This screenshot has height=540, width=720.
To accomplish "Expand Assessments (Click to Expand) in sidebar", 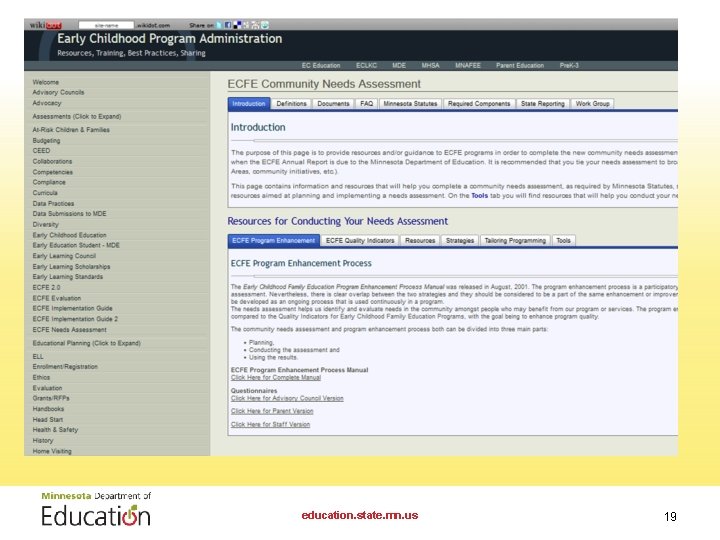I will 77,117.
